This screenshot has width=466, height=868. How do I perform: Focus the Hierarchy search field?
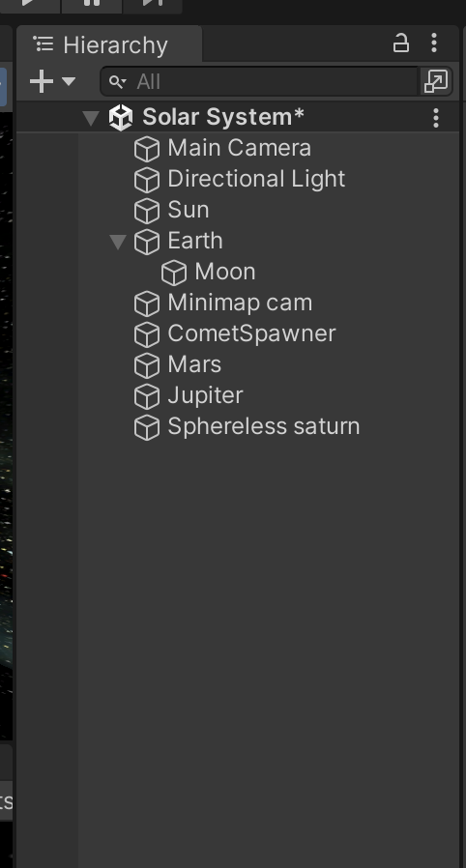pyautogui.click(x=259, y=82)
